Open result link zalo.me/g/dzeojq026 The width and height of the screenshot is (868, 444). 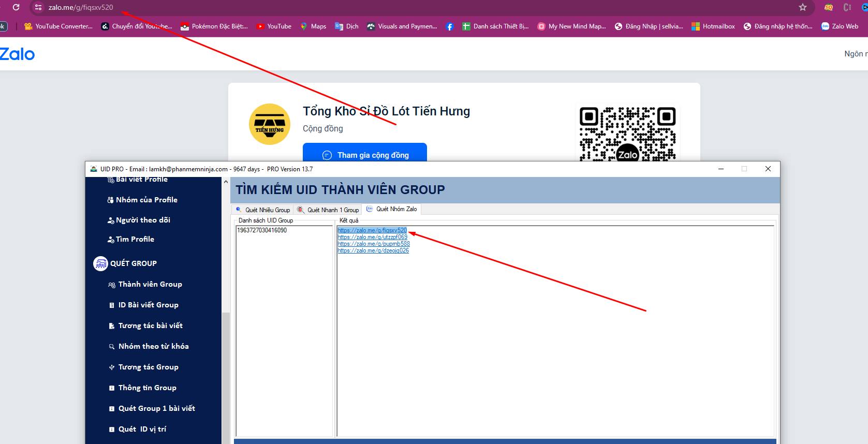coord(373,250)
